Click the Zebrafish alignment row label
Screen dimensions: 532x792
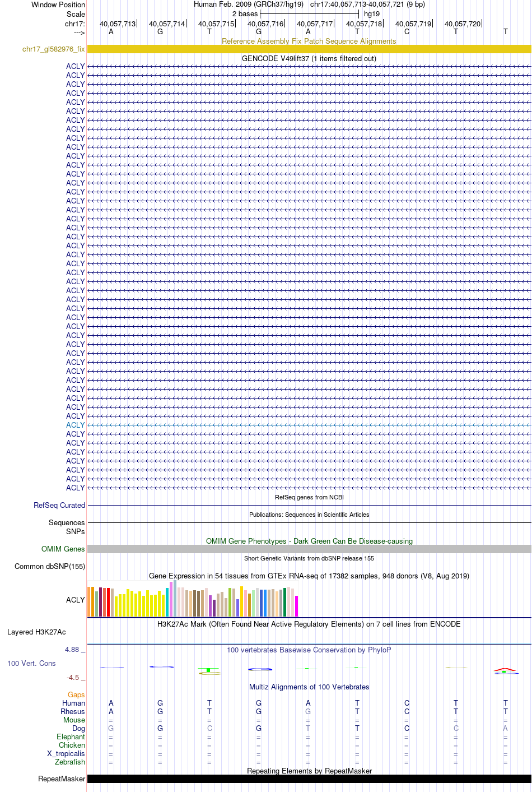[x=70, y=762]
